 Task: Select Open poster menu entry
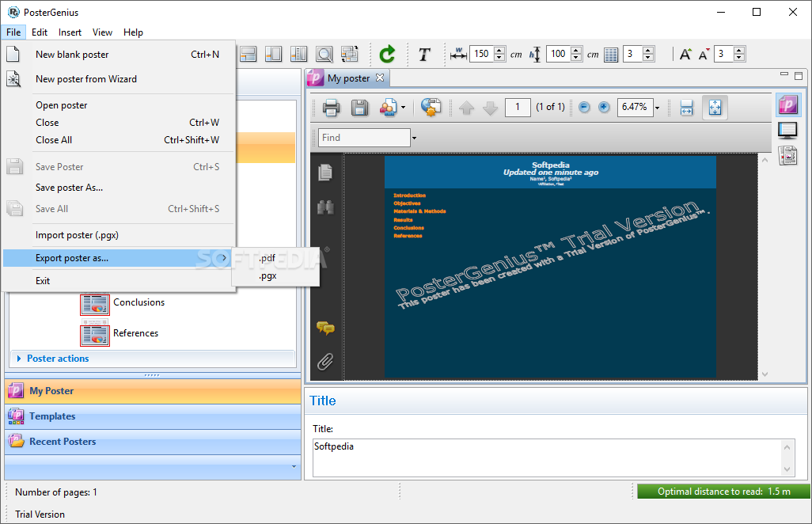click(119, 105)
